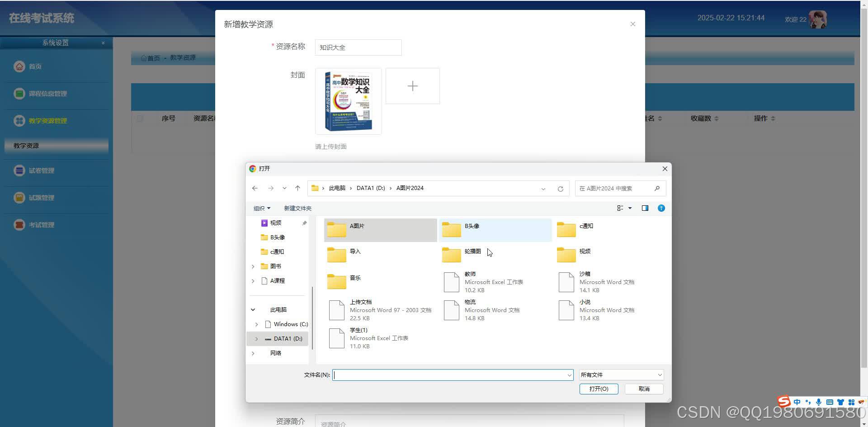868x427 pixels.
Task: Select the 试卷管理 sidebar icon
Action: (19, 170)
